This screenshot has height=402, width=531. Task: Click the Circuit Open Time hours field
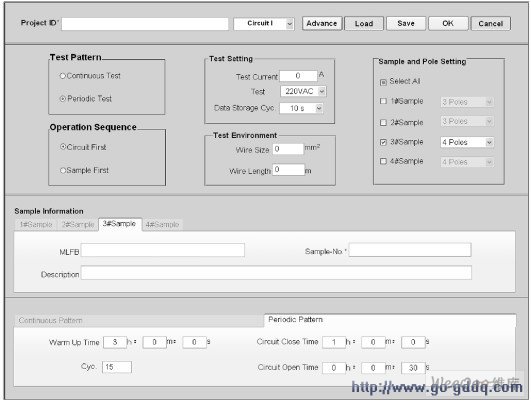[x=334, y=368]
